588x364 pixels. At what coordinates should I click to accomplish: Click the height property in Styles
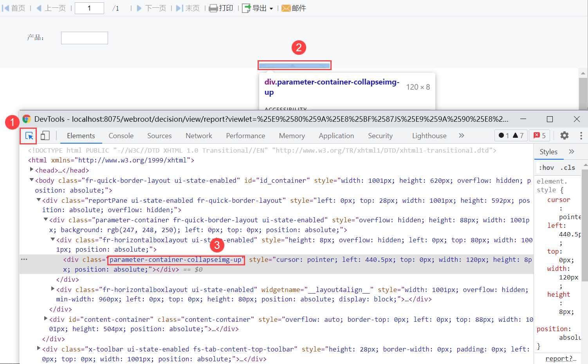tap(559, 294)
